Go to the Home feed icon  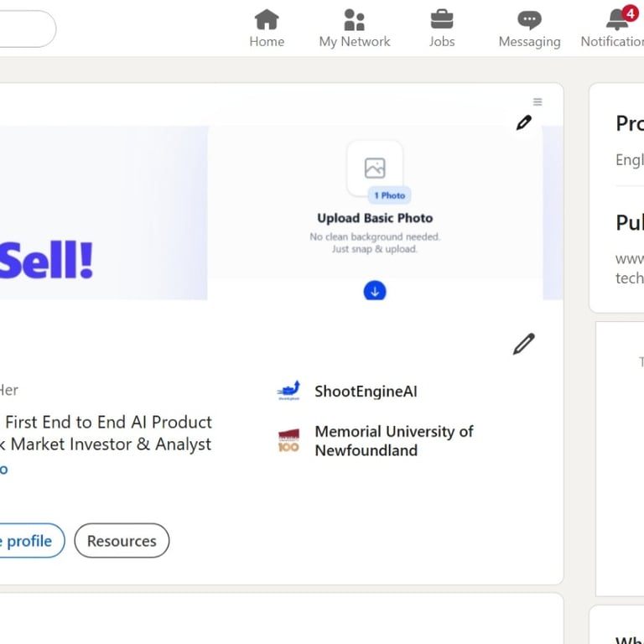(x=267, y=19)
